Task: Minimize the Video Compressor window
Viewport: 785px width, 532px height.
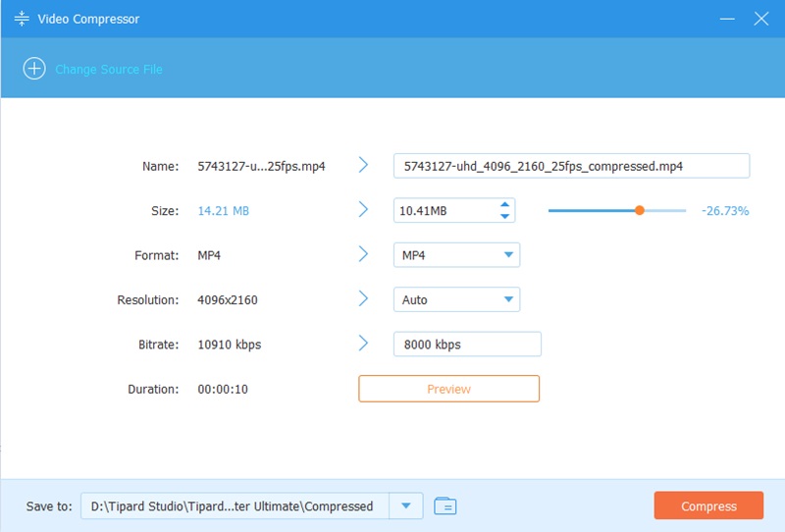Action: [727, 19]
